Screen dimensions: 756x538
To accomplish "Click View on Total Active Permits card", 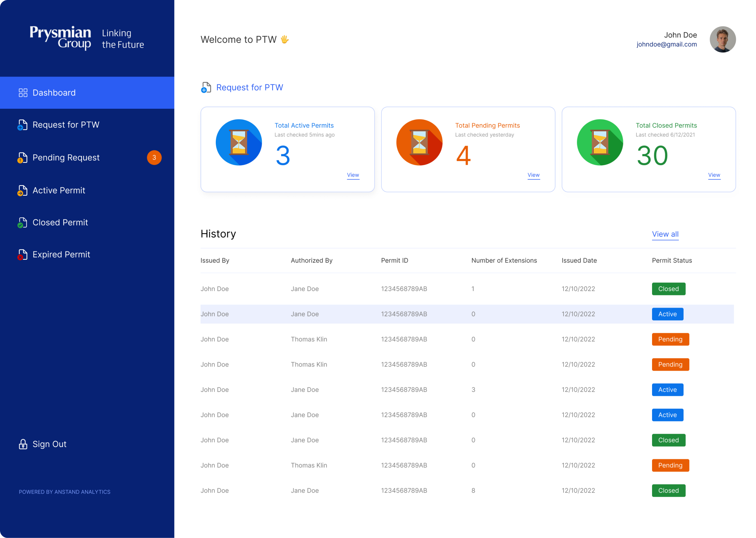I will pos(353,175).
